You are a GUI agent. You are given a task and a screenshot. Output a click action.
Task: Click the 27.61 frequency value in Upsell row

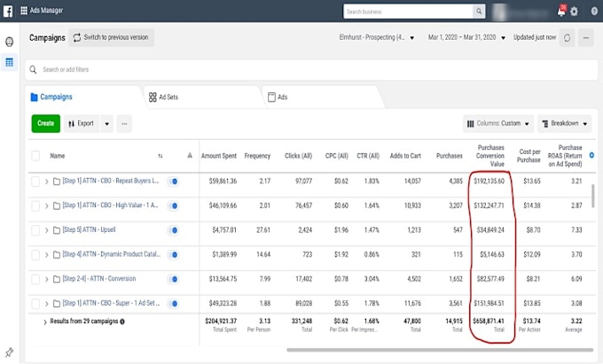point(263,230)
